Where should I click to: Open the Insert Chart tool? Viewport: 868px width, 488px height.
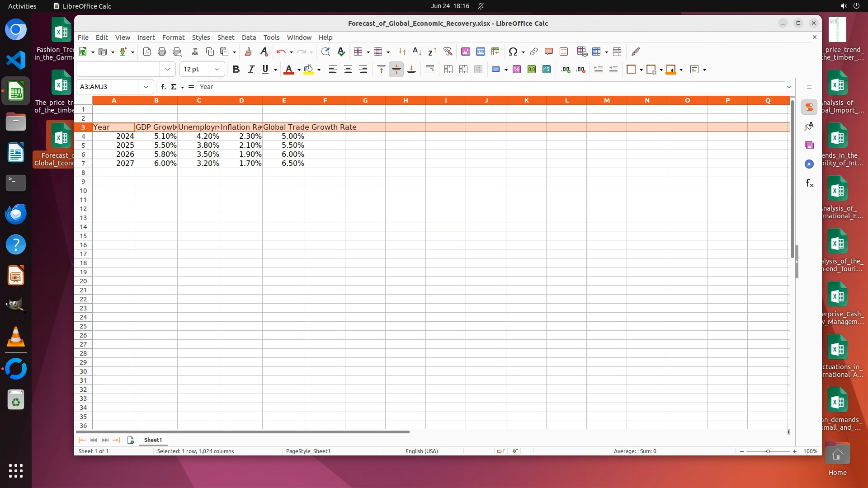pyautogui.click(x=480, y=52)
